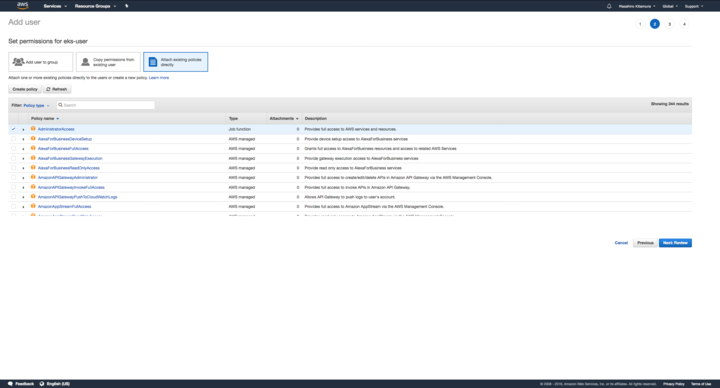The image size is (720, 388).
Task: Open the Global region menu
Action: coord(670,6)
